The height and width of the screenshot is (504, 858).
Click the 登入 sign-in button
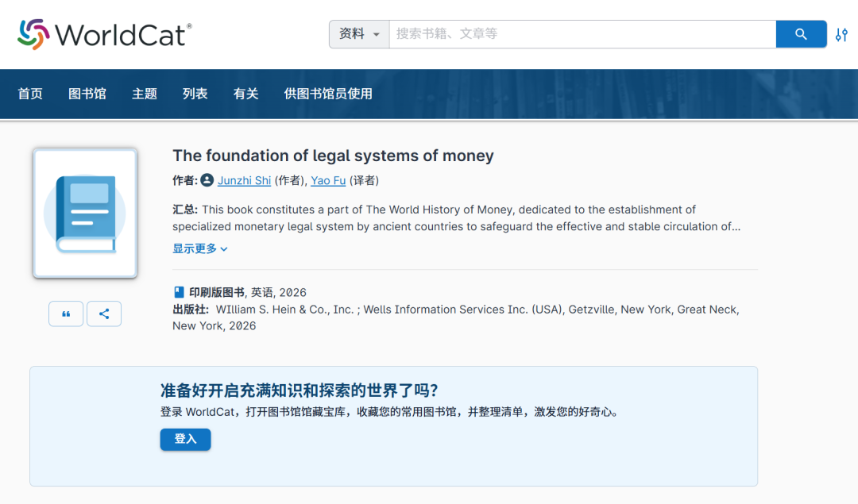[185, 439]
